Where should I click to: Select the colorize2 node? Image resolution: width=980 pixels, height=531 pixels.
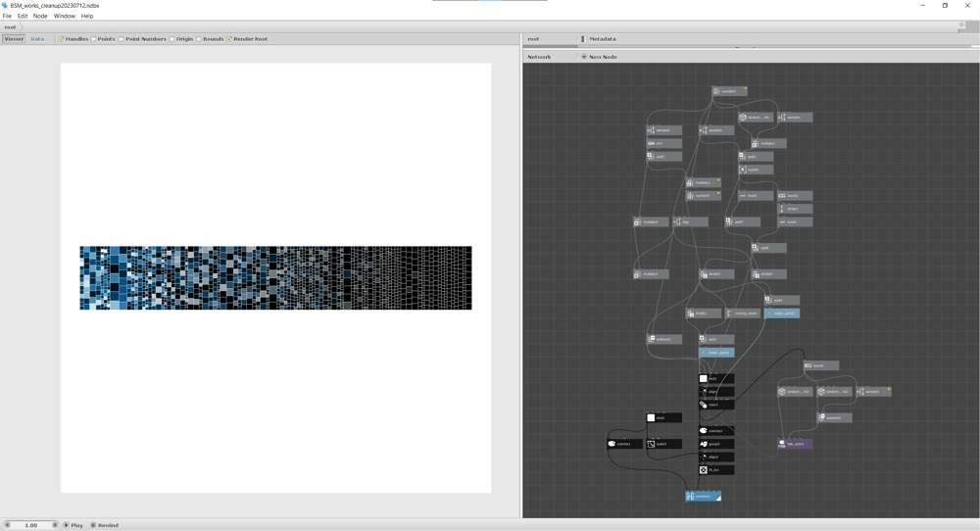pyautogui.click(x=716, y=431)
